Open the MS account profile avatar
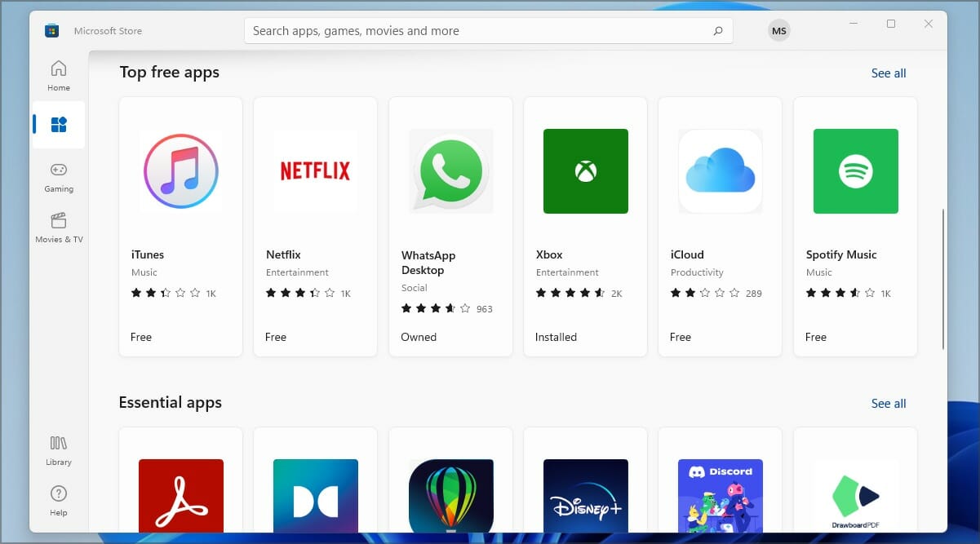 coord(779,31)
